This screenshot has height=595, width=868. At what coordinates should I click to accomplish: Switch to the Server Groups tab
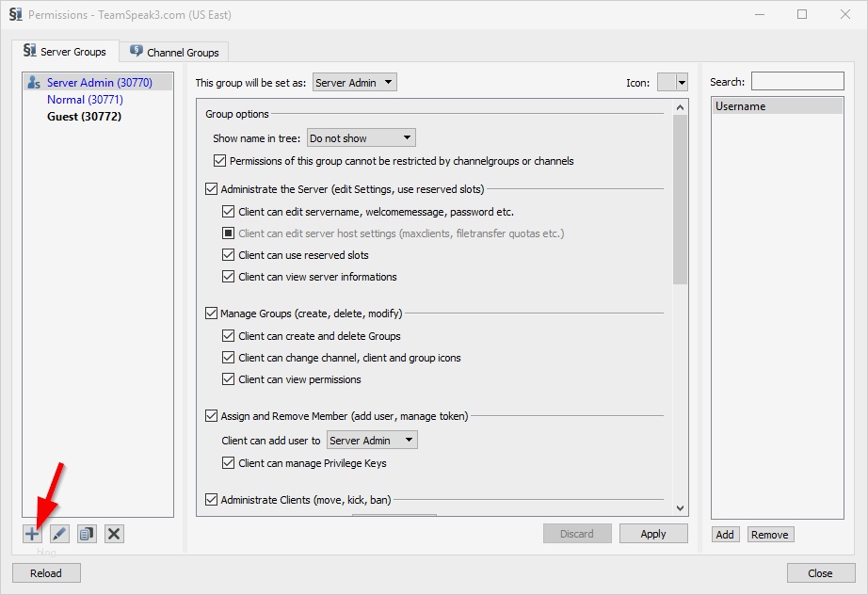pos(65,52)
